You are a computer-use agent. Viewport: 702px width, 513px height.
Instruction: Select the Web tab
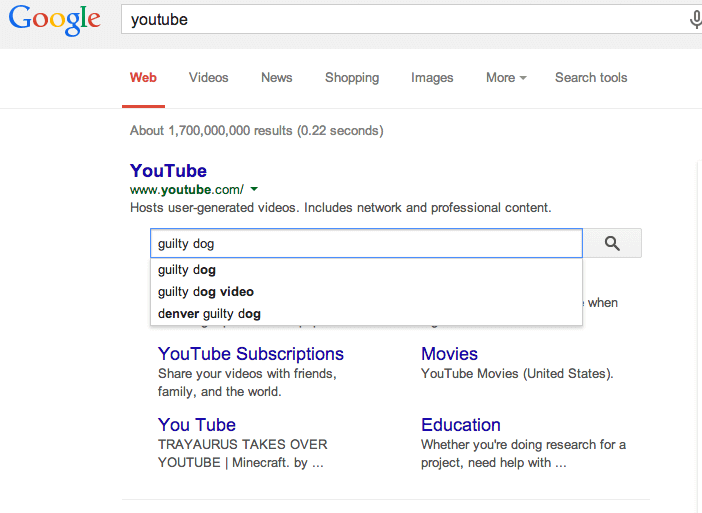pyautogui.click(x=143, y=77)
